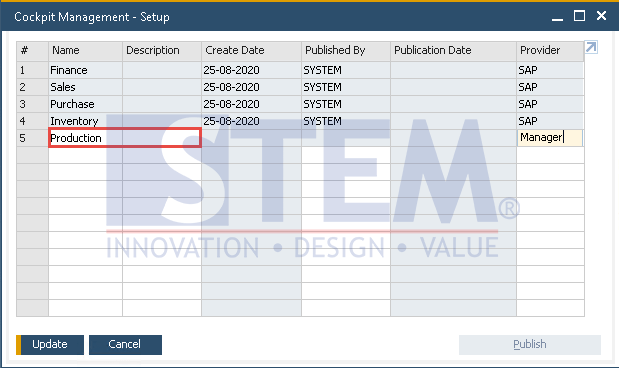Click the Inventory row create date

click(x=251, y=121)
